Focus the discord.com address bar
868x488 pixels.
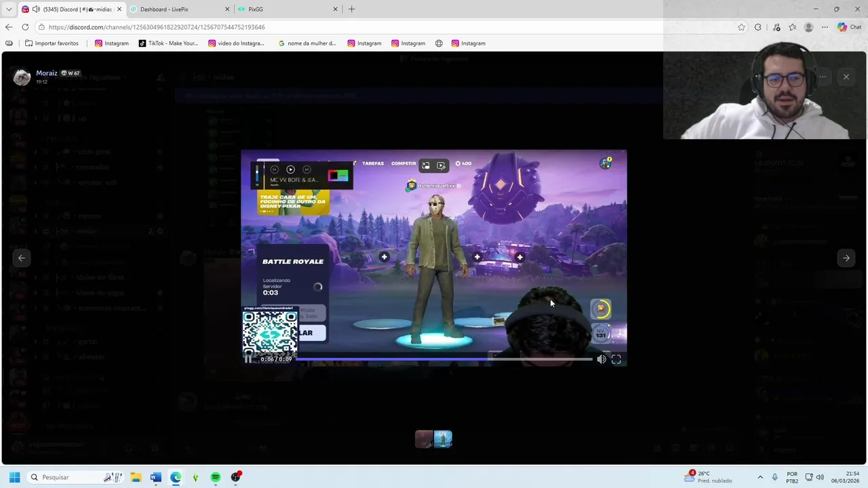387,27
